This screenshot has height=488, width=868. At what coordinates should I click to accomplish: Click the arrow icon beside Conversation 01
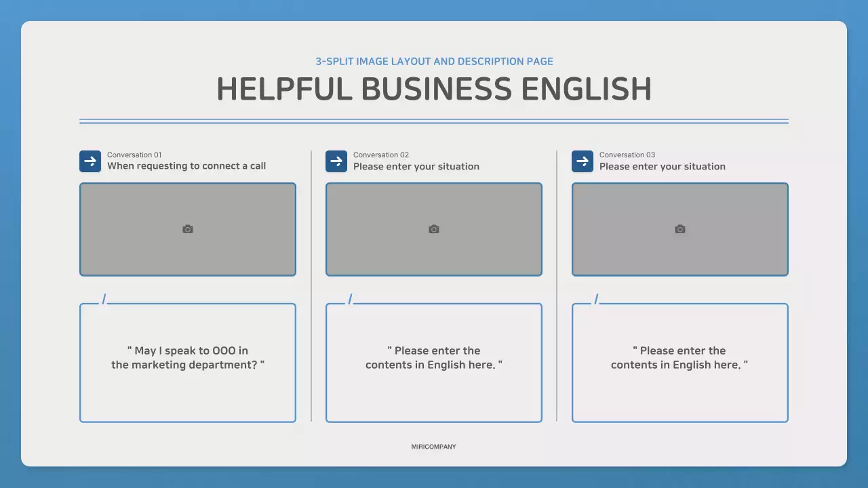(x=90, y=161)
